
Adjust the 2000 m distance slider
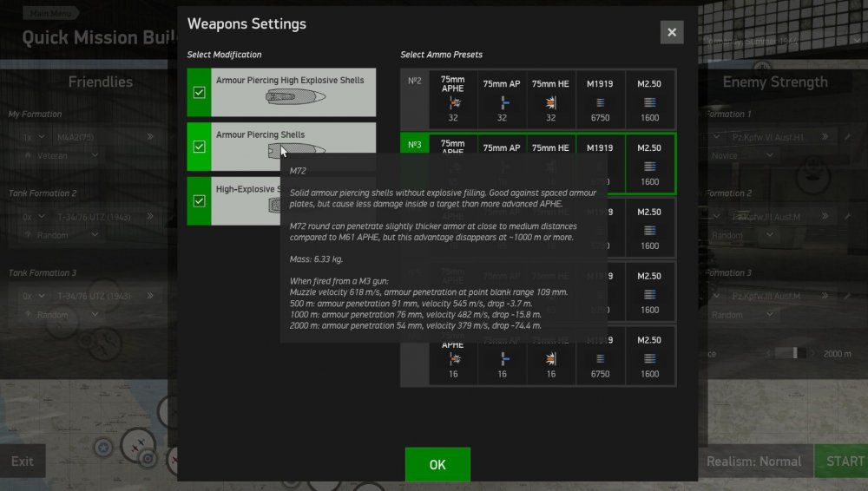coord(792,352)
